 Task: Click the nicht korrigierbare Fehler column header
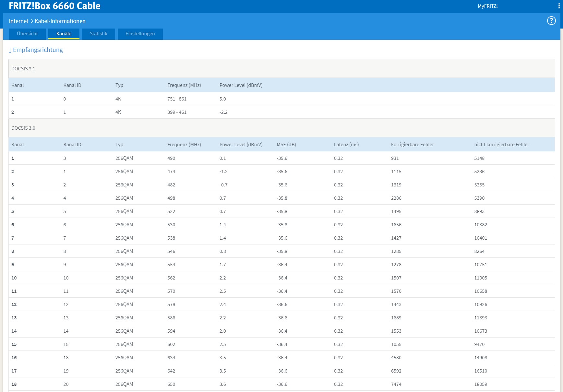(502, 145)
